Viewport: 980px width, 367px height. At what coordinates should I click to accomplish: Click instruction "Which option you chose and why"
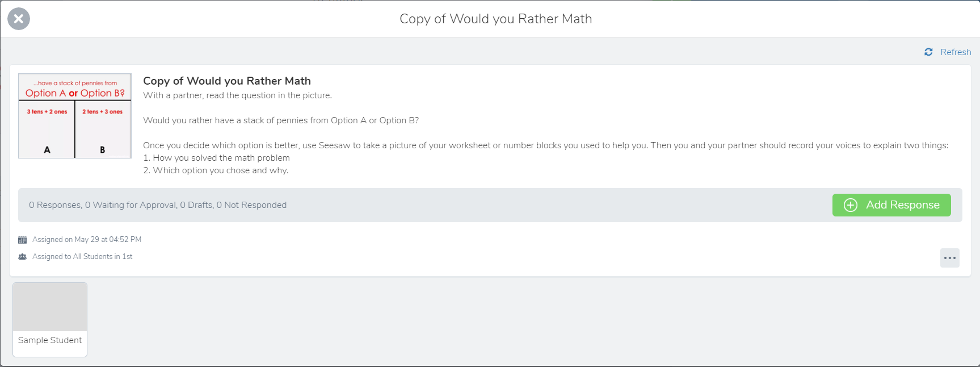coord(221,170)
